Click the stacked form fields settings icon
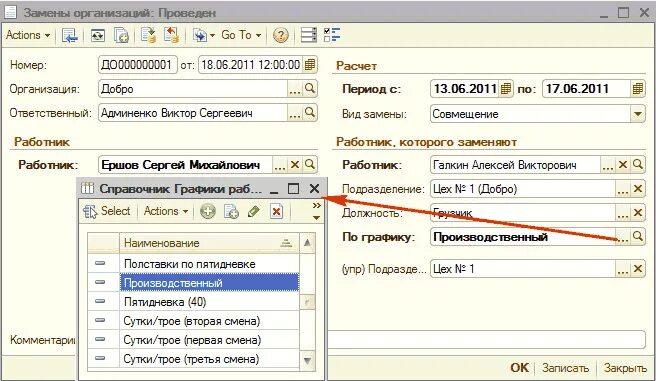 [x=309, y=35]
